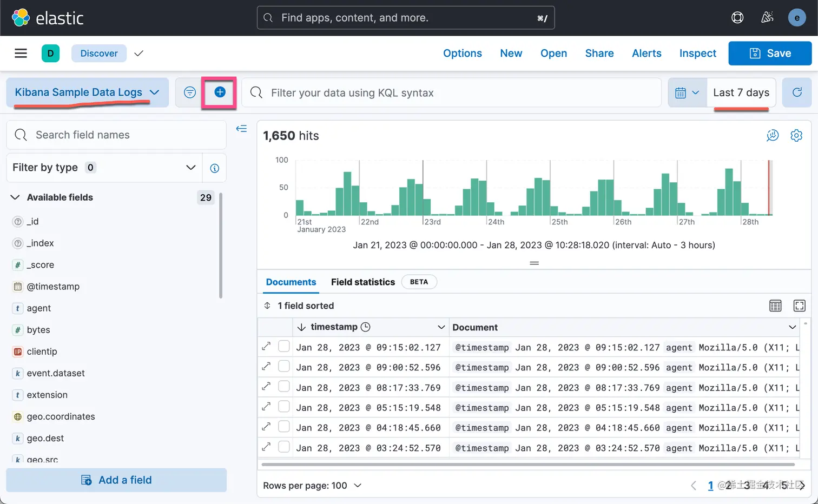
Task: Open the Inspect panel
Action: point(698,53)
